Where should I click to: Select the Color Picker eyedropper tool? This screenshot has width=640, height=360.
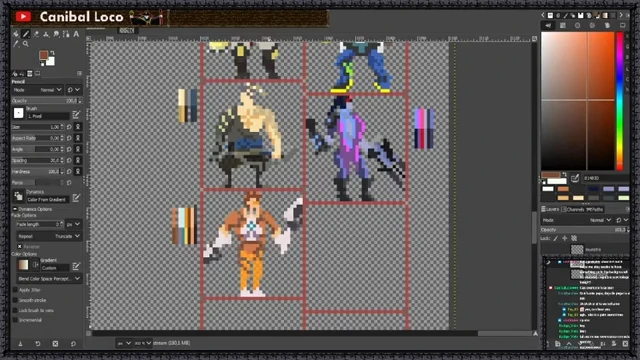pos(16,44)
